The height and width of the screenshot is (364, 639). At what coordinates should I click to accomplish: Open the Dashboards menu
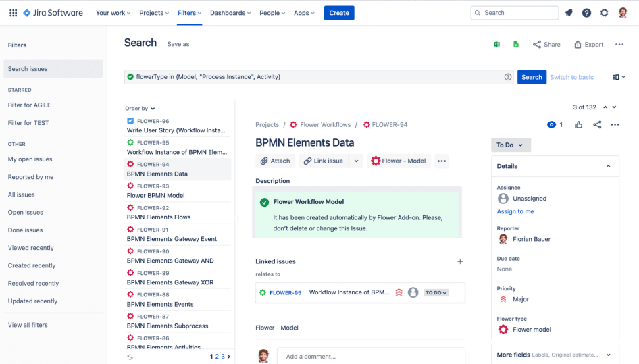click(230, 13)
